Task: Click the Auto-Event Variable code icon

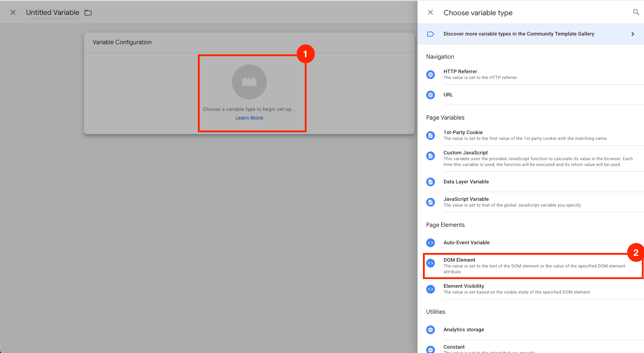Action: (x=431, y=243)
